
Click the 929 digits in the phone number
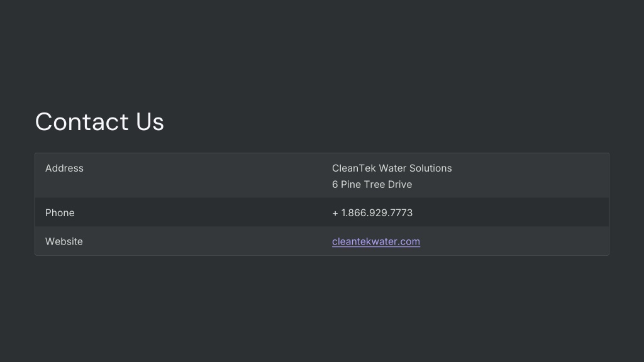378,212
